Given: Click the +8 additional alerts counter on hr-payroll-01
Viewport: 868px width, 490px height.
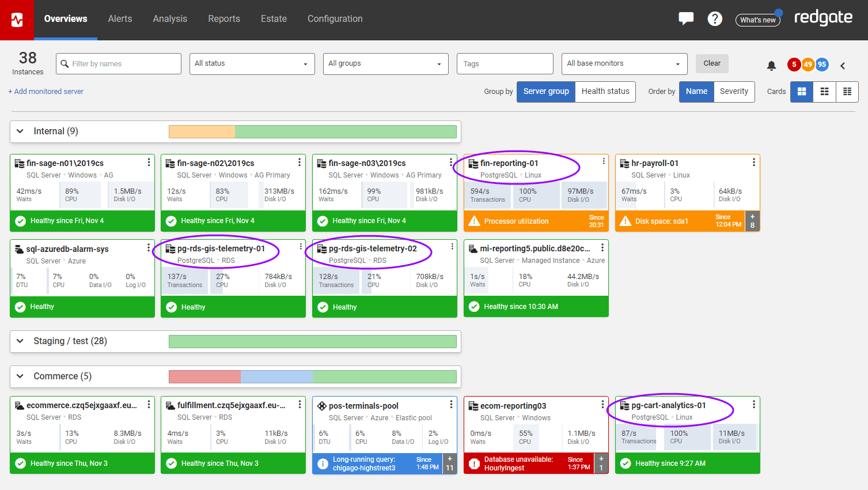Looking at the screenshot, I should point(752,221).
